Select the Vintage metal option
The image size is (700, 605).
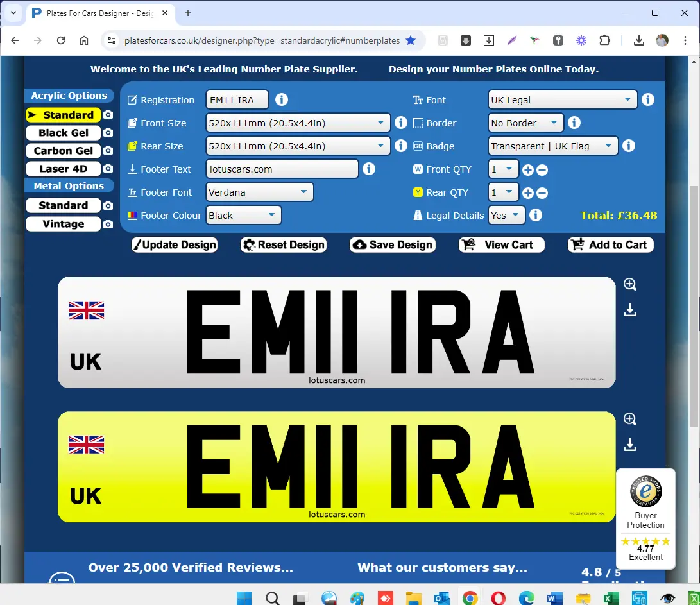(x=63, y=224)
